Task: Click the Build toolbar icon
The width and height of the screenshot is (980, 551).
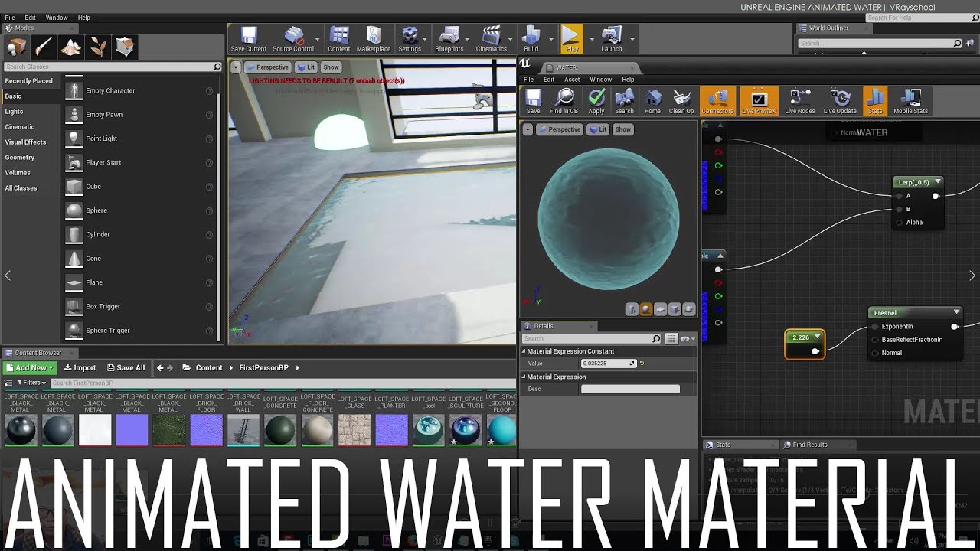Action: (x=531, y=39)
